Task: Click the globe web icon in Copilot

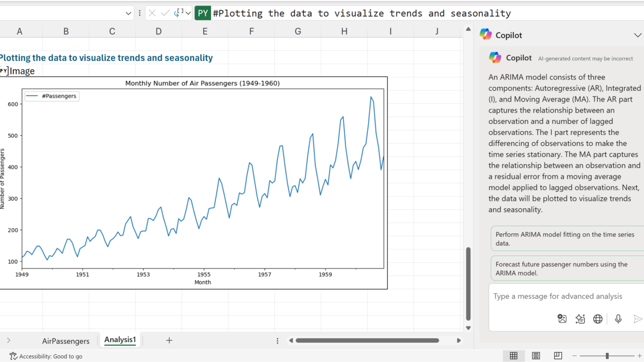Action: click(598, 319)
